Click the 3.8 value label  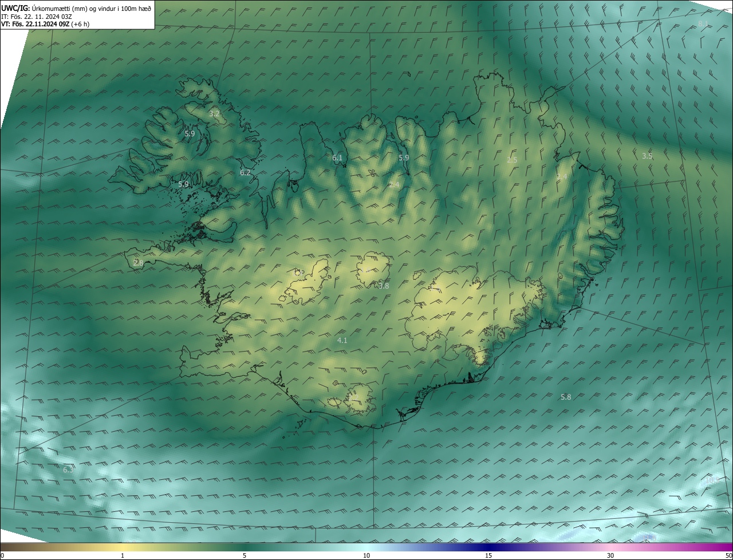pos(384,286)
